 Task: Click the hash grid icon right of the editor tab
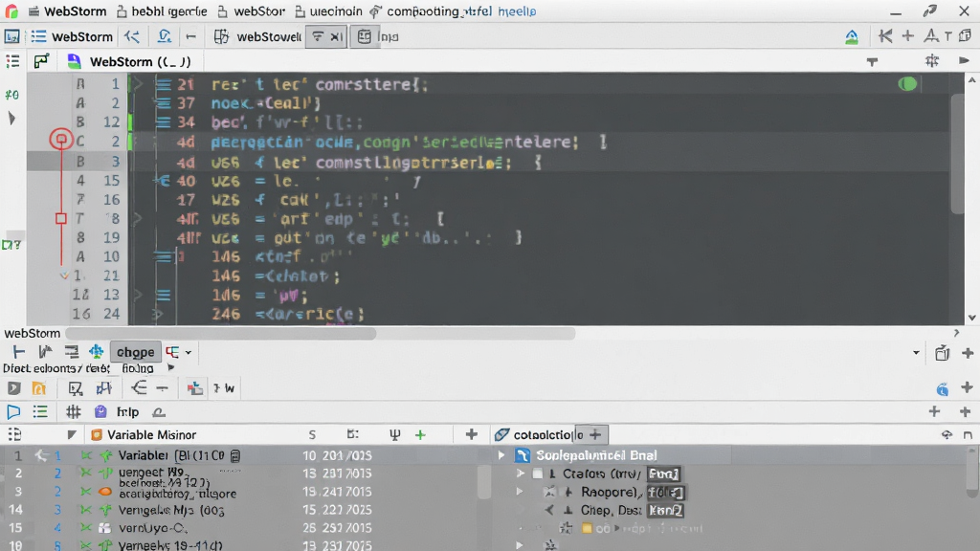coord(932,60)
